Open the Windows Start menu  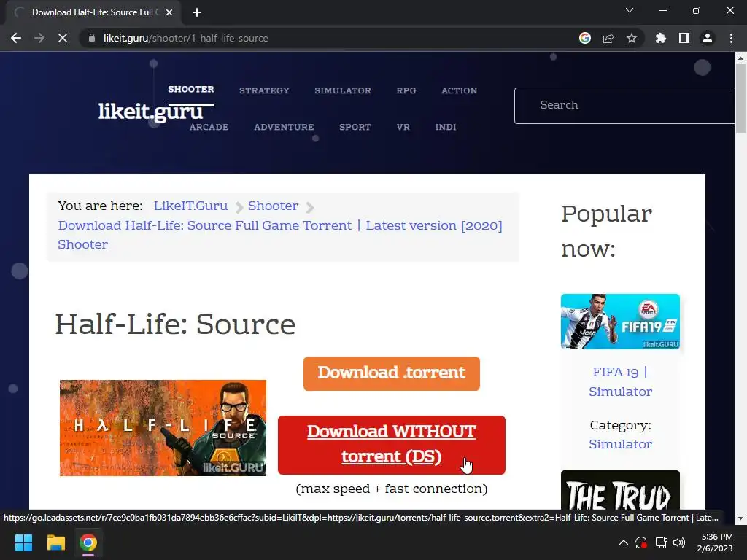[23, 542]
